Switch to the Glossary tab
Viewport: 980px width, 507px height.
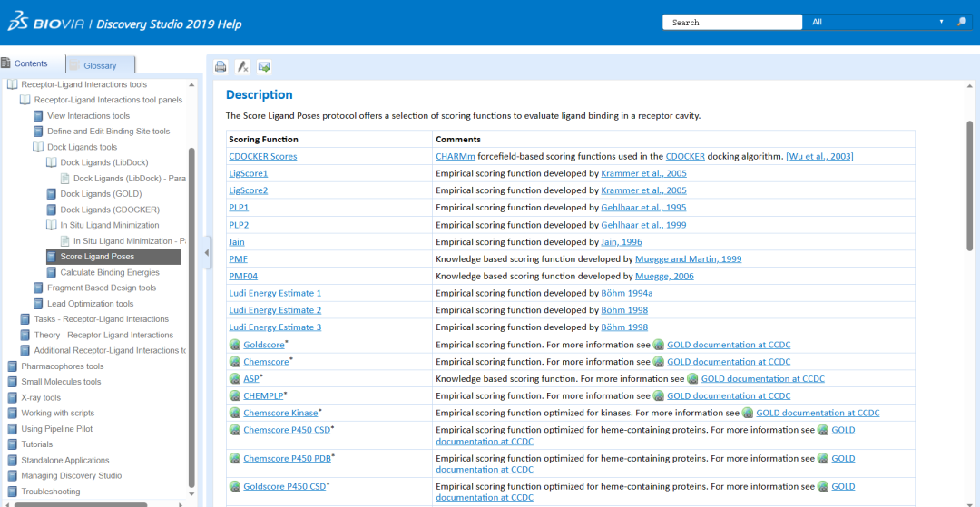[100, 65]
